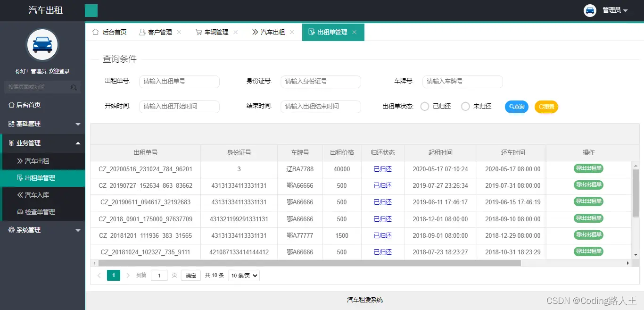644x310 pixels.
Task: Click the table horizontal scrollbar thumb
Action: [x=309, y=263]
